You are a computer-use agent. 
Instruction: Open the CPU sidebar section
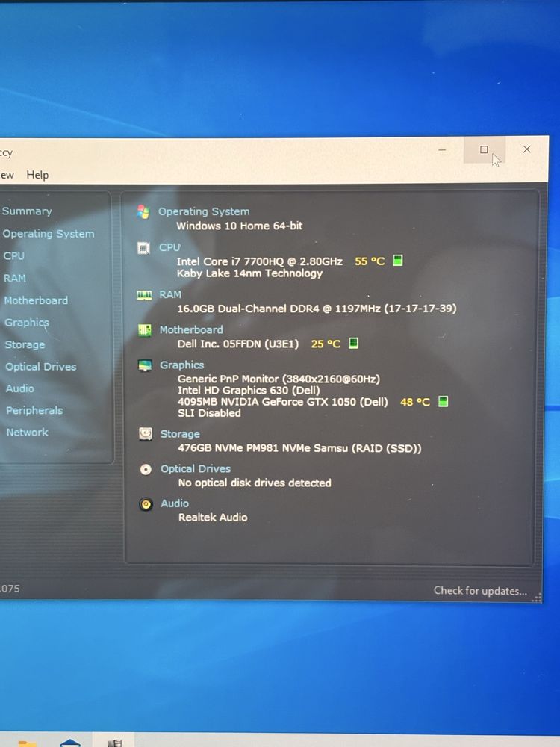(x=13, y=255)
